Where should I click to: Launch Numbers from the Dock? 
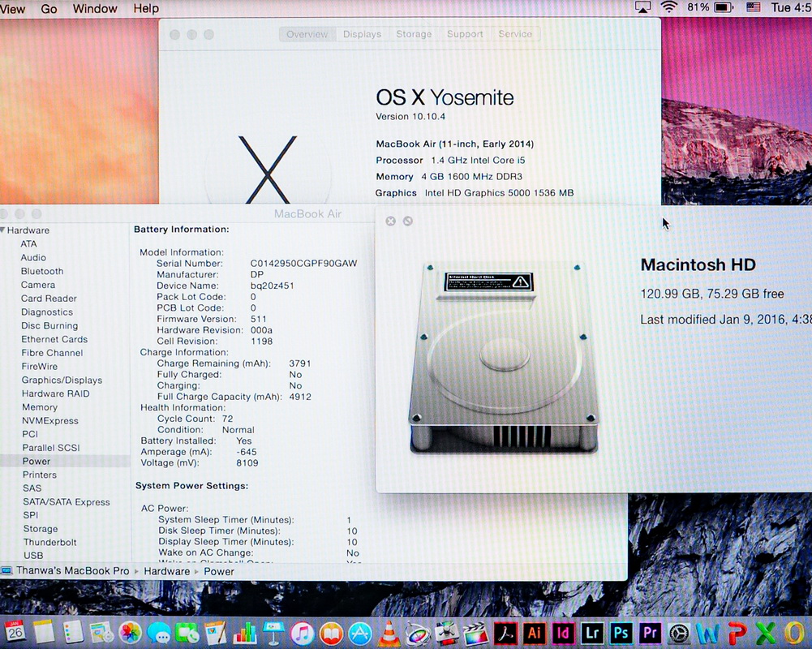pos(245,633)
